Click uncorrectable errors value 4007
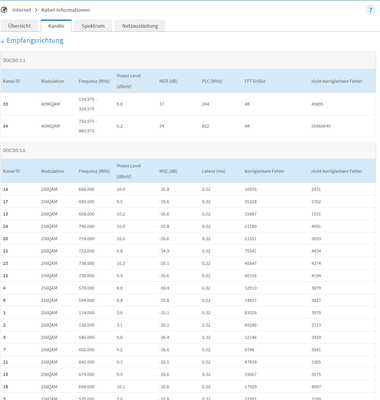This screenshot has height=400, width=380. click(316, 387)
